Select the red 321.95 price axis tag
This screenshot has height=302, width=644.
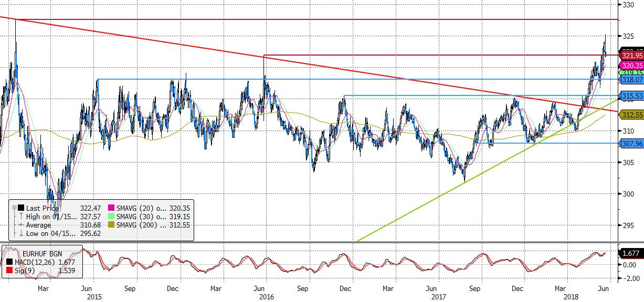tap(631, 55)
